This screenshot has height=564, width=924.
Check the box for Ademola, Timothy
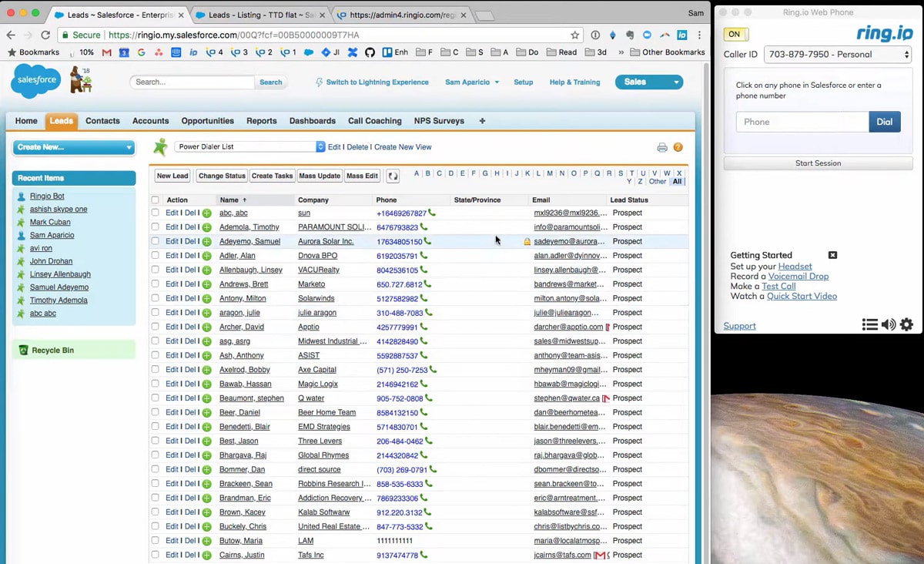(156, 227)
